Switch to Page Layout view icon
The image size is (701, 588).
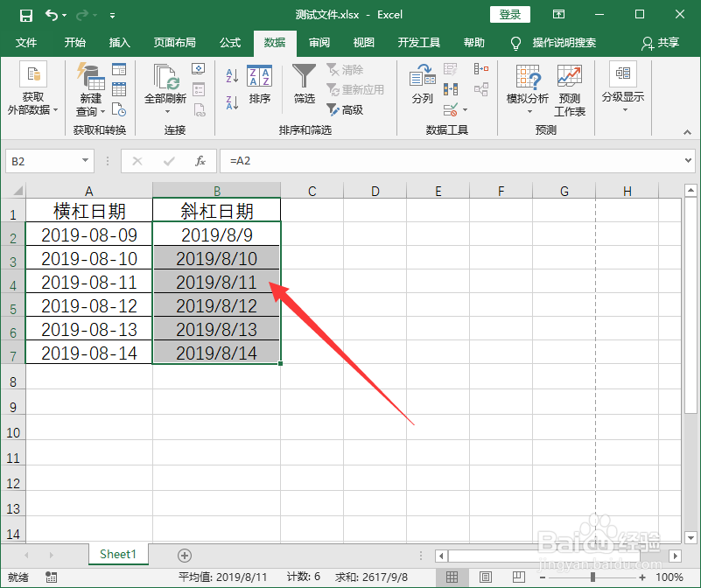485,577
